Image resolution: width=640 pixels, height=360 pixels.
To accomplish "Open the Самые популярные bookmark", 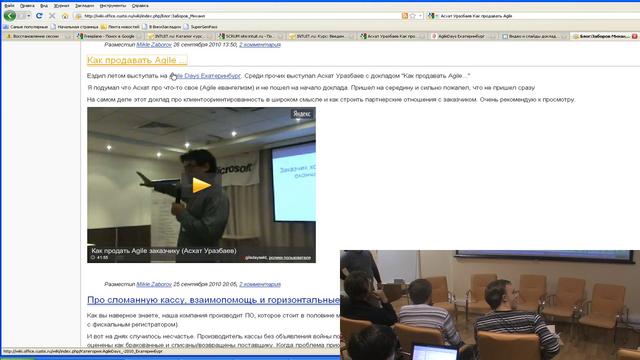I will pyautogui.click(x=25, y=27).
